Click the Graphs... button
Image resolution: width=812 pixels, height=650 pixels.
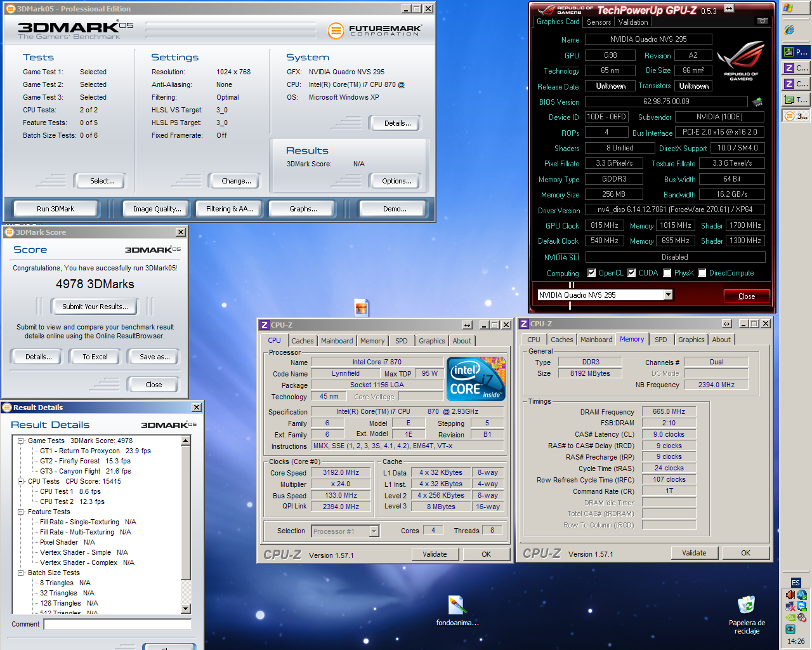point(303,209)
